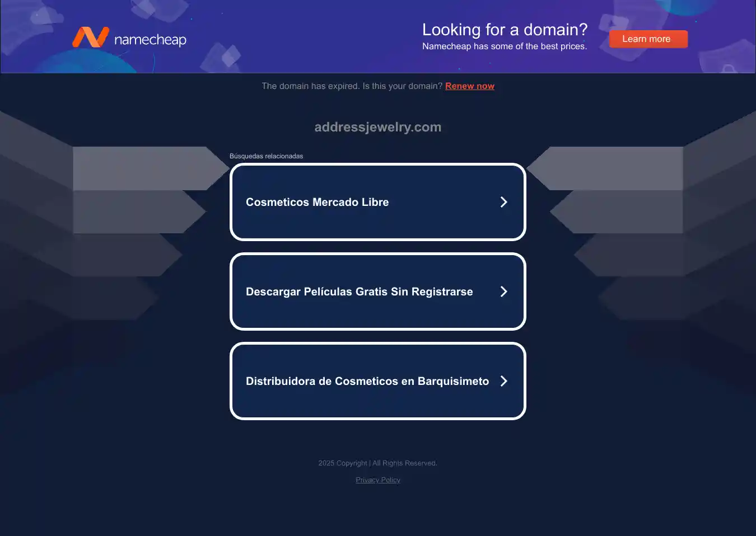This screenshot has height=536, width=756.
Task: Click the chevron arrow beside Cosmeticos Mercado Libre
Action: (503, 202)
